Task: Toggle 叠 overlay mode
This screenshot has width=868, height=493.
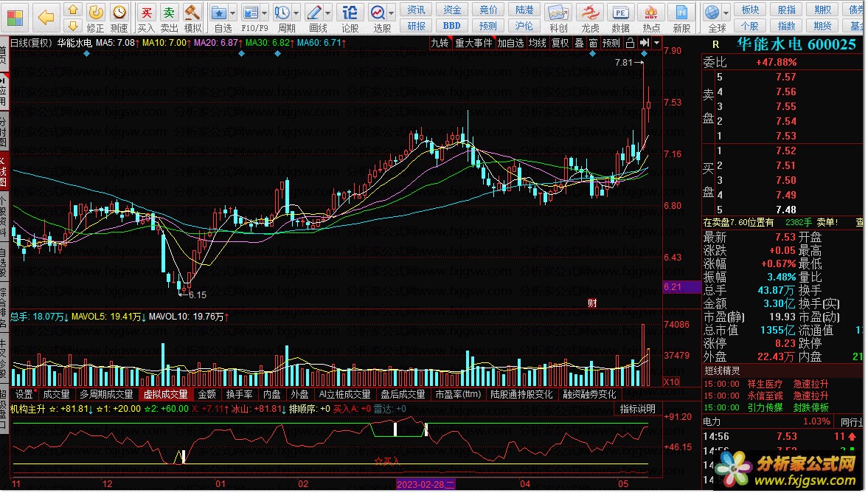Action: pyautogui.click(x=579, y=44)
